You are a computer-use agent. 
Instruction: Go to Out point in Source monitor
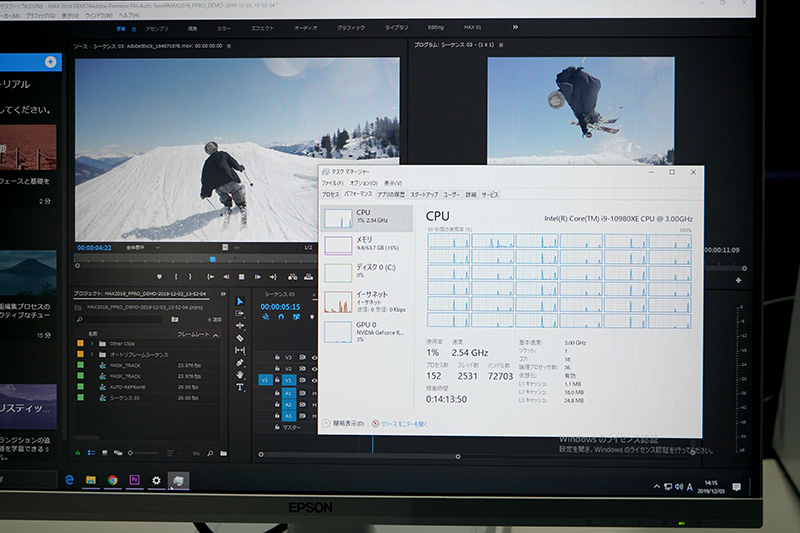pyautogui.click(x=273, y=276)
